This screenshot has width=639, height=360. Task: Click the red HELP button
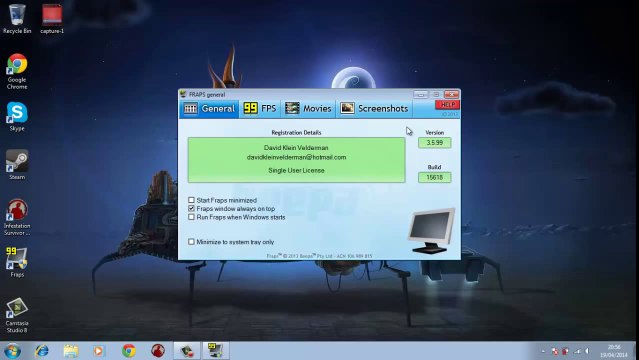coord(447,105)
